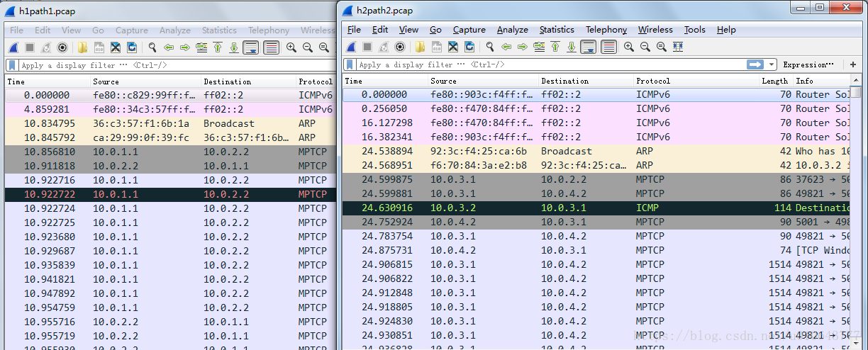Image resolution: width=868 pixels, height=350 pixels.
Task: Toggle packet colorization in h1path1.pcap
Action: click(271, 47)
